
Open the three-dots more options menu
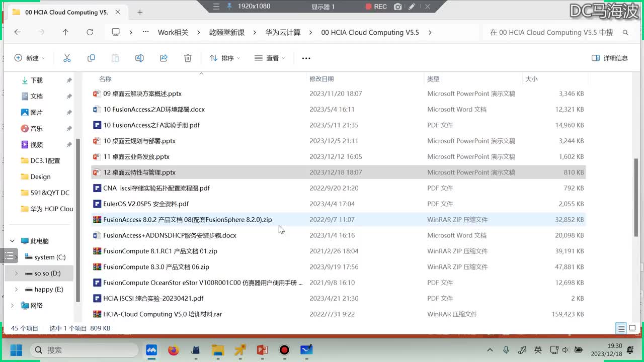pyautogui.click(x=306, y=58)
